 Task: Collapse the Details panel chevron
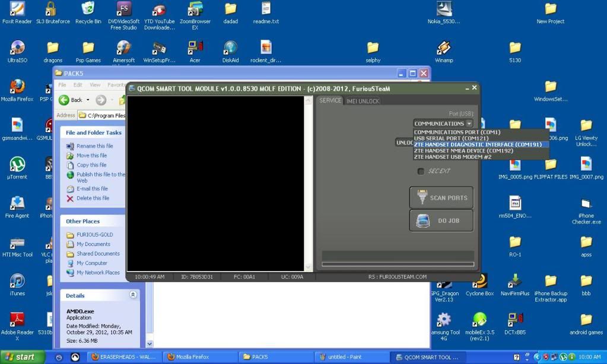(133, 295)
